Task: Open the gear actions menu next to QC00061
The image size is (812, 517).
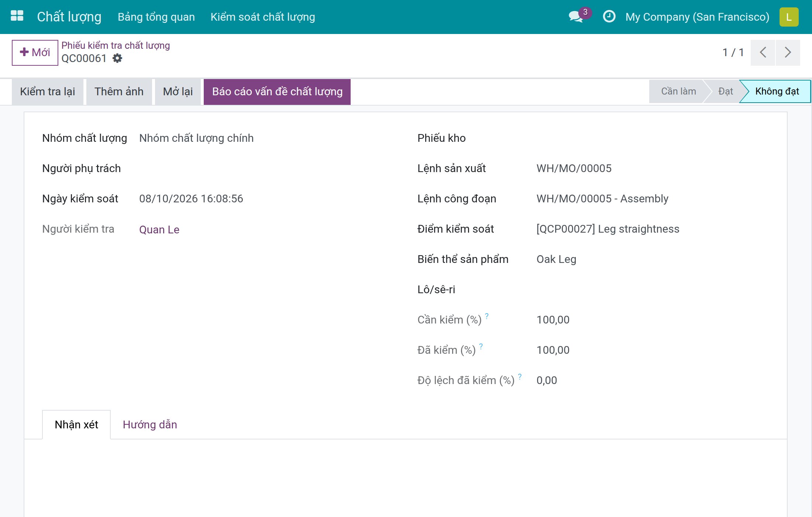Action: 117,58
